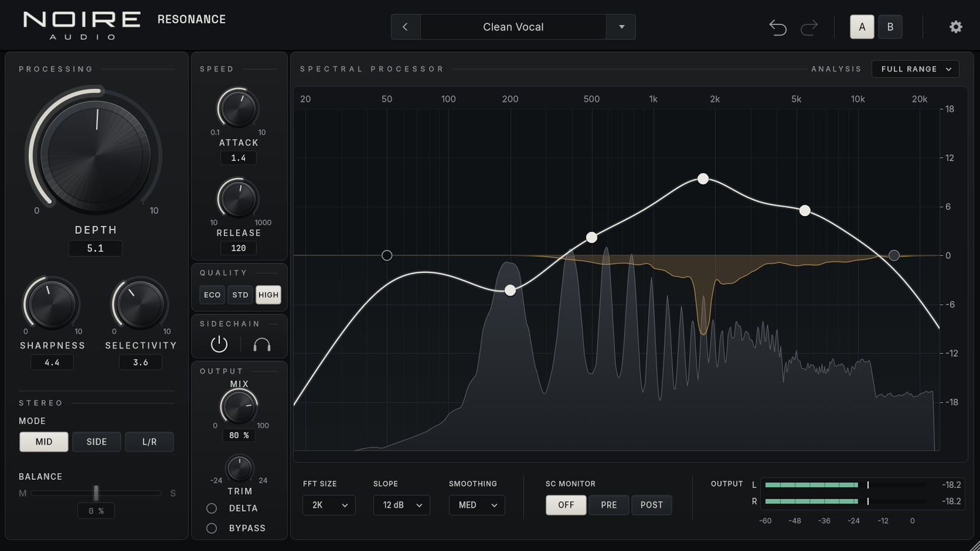The image size is (980, 551).
Task: Click the Noire Audio logo
Action: pos(82,26)
